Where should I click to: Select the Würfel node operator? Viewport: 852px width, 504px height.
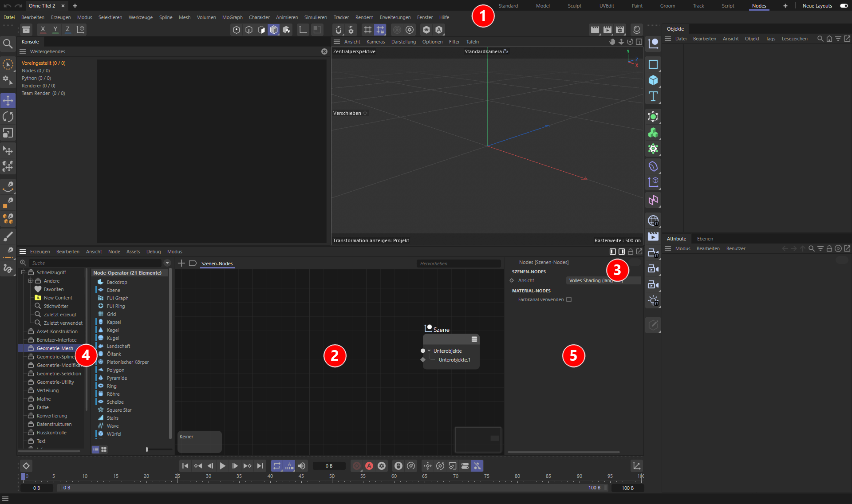click(114, 434)
